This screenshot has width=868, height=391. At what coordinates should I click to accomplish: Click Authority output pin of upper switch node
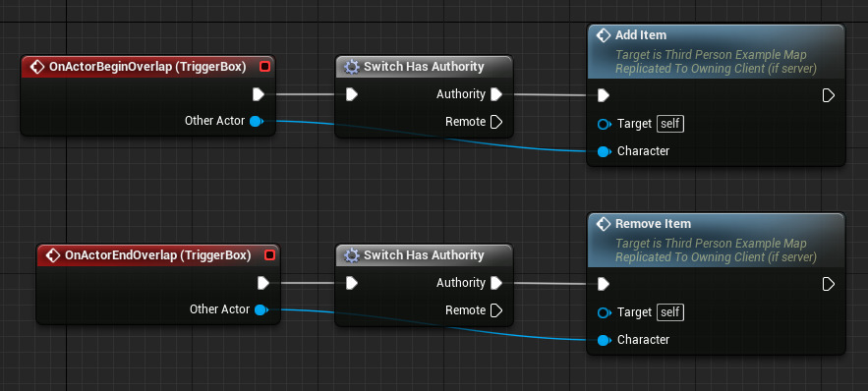pyautogui.click(x=496, y=94)
